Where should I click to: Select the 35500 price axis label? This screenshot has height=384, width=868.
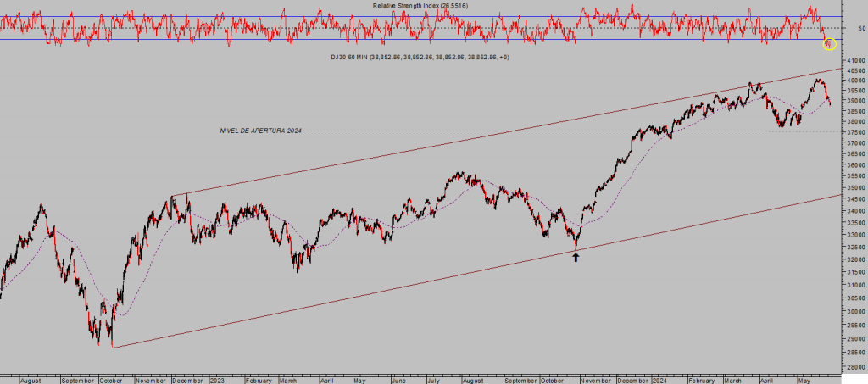[856, 176]
